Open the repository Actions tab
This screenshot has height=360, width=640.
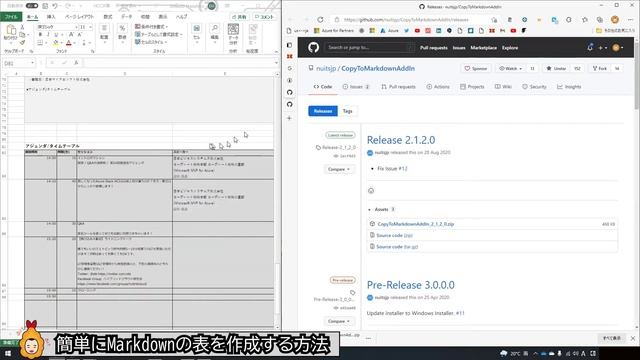(438, 87)
